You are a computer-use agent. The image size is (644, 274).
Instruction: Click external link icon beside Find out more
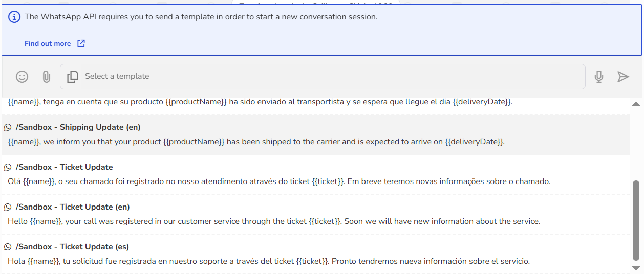81,43
